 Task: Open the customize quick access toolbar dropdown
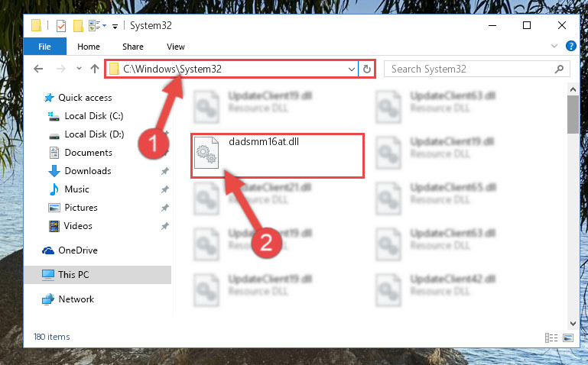115,26
